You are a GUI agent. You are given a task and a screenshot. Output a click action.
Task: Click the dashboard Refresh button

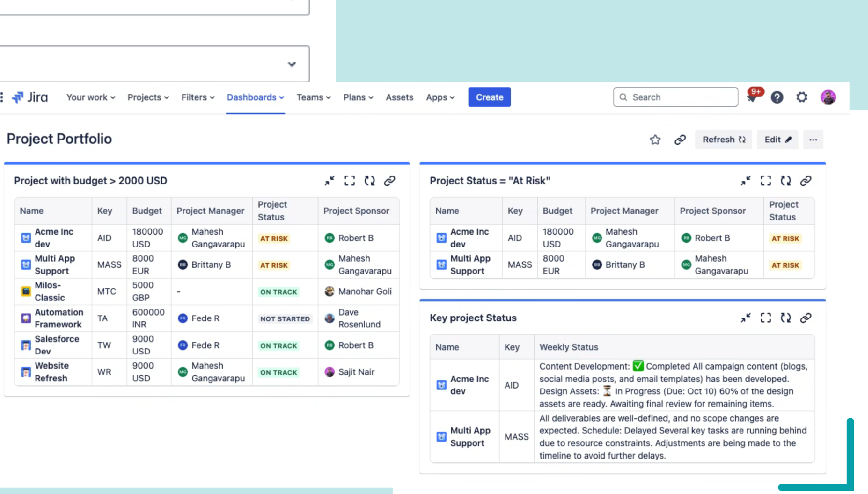(724, 140)
